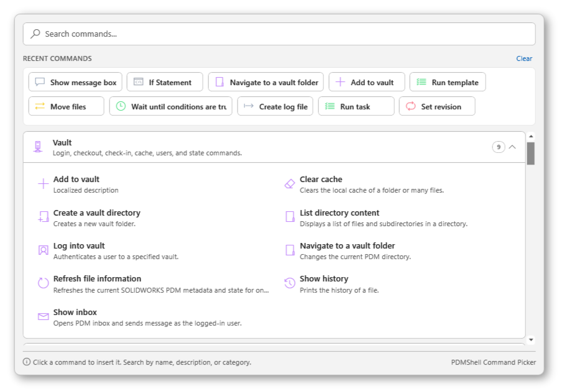The height and width of the screenshot is (392, 562).
Task: Insert recent Set revision command
Action: tap(437, 106)
